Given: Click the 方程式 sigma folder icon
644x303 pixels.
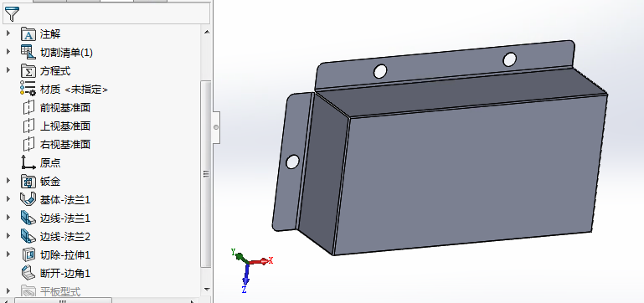Looking at the screenshot, I should (28, 70).
